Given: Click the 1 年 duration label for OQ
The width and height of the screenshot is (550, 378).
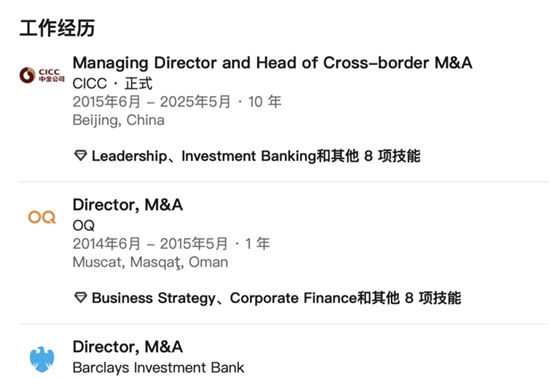Looking at the screenshot, I should [257, 244].
